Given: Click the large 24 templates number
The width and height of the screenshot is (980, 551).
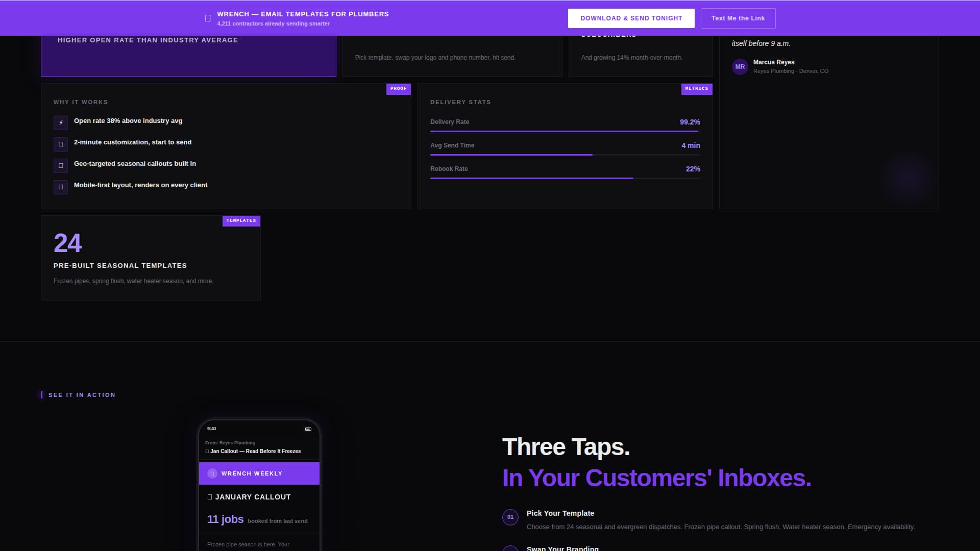Looking at the screenshot, I should click(68, 243).
